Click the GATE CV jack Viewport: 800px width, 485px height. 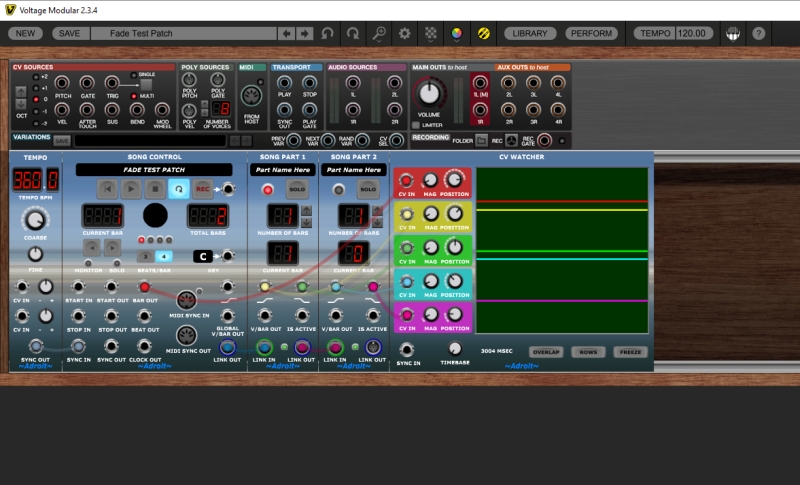(87, 83)
